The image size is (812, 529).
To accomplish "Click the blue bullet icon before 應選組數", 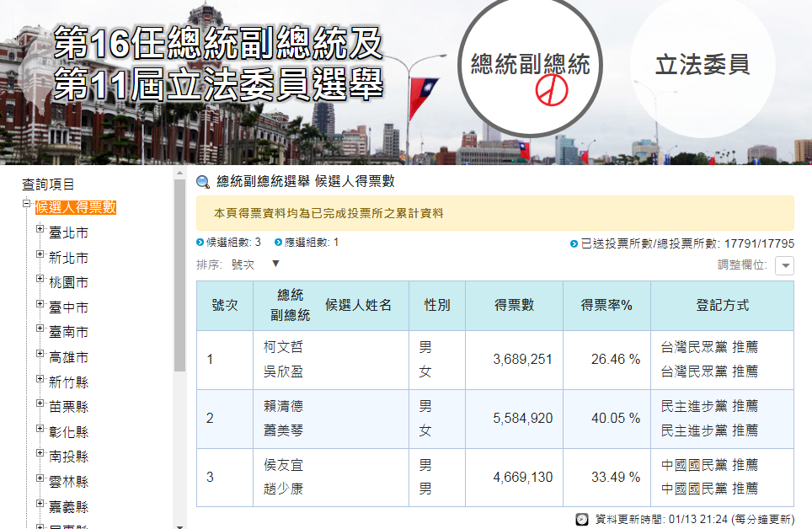I will pyautogui.click(x=278, y=242).
